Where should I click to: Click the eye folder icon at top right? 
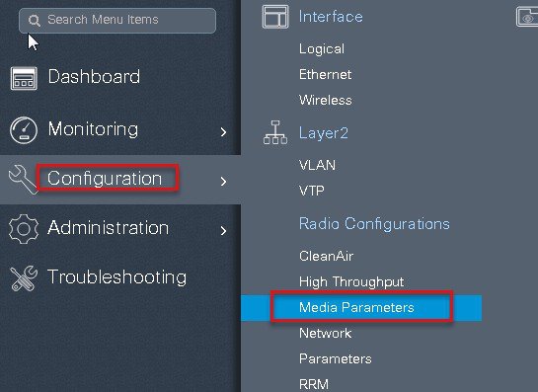(x=527, y=17)
